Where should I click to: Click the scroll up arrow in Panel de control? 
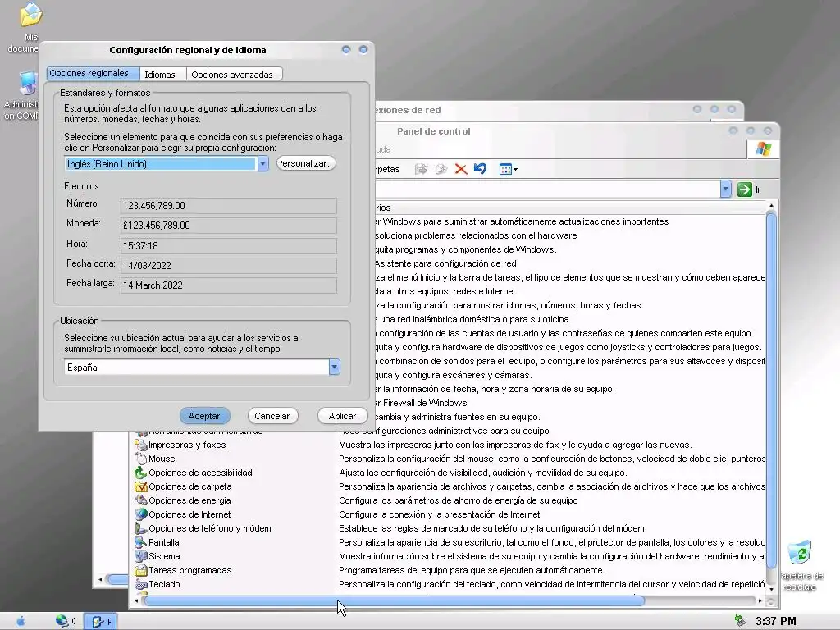click(x=771, y=206)
